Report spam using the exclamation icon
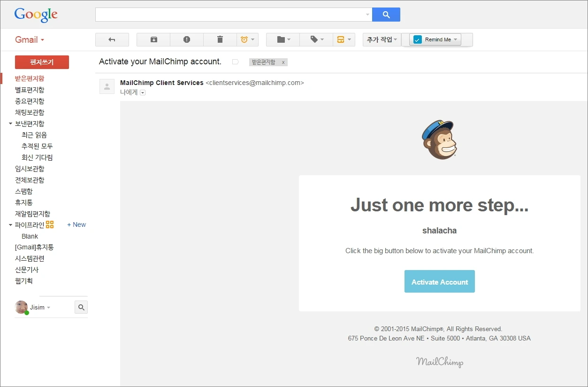 (x=187, y=40)
